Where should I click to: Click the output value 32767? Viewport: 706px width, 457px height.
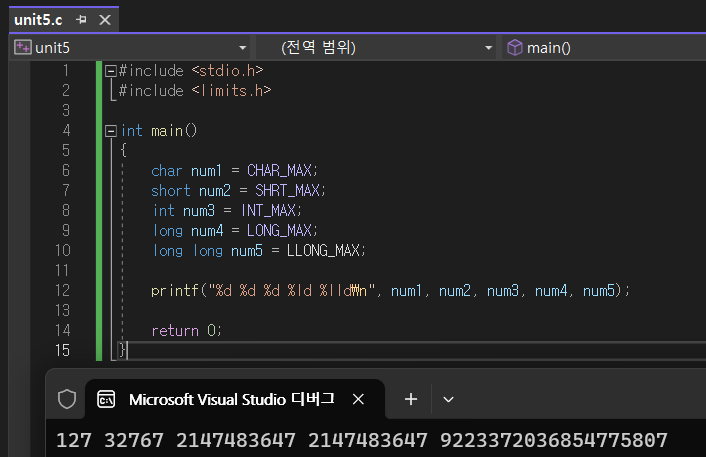click(134, 440)
